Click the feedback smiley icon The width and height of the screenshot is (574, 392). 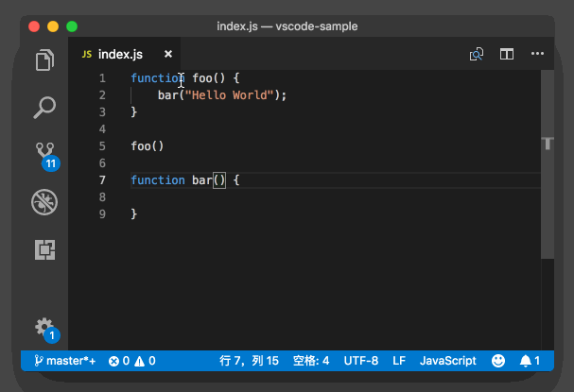tap(498, 361)
